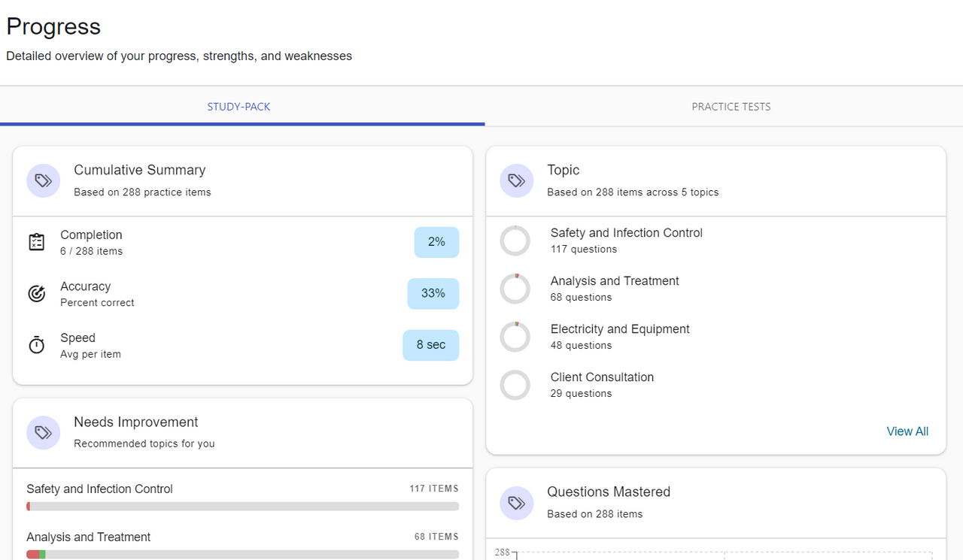Open the Electricity and Equipment topic name
The image size is (963, 560).
click(620, 329)
